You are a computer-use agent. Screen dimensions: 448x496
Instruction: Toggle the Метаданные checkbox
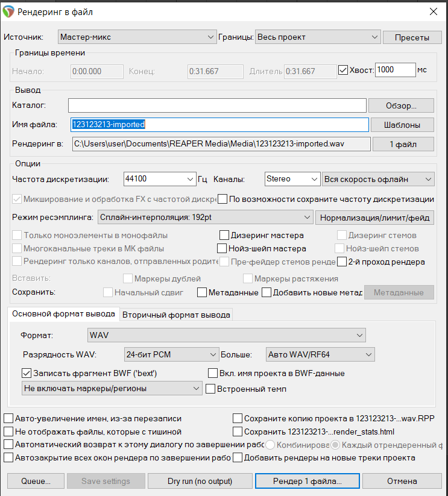[202, 292]
